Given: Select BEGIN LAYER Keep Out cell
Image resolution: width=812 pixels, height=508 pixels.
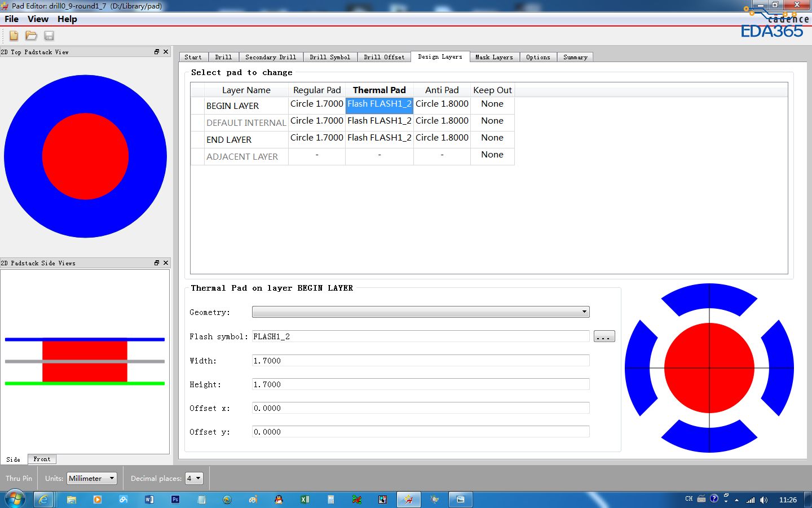Looking at the screenshot, I should point(492,104).
